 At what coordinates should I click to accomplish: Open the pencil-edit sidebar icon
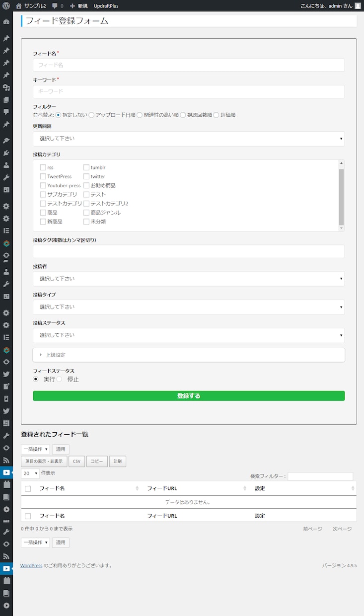click(x=6, y=386)
